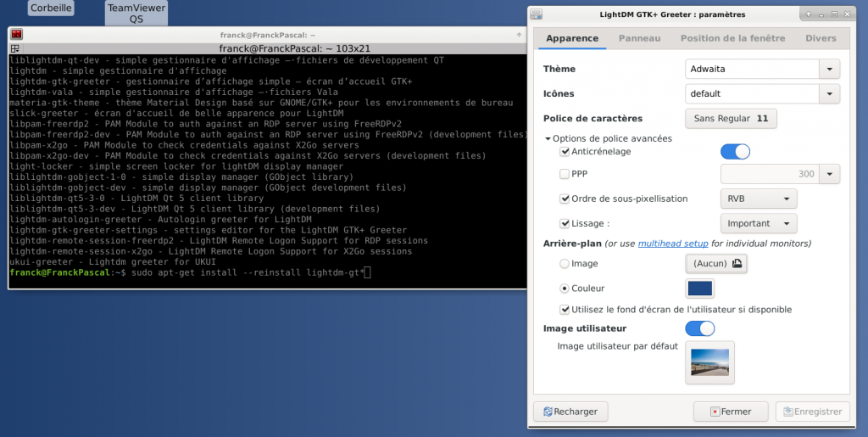Click the Terminator window menu icon
The width and height of the screenshot is (868, 437).
tap(16, 34)
